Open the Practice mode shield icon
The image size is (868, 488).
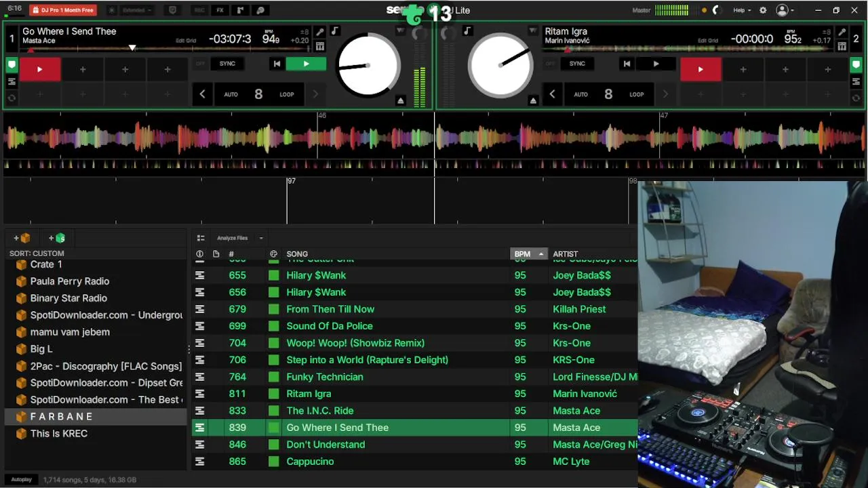[x=172, y=10]
